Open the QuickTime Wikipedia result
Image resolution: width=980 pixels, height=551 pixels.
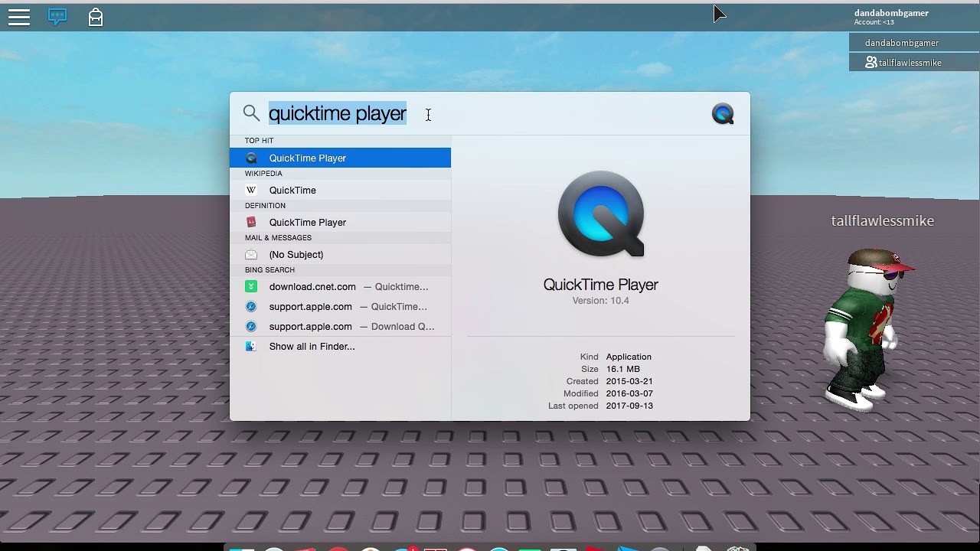click(x=340, y=190)
